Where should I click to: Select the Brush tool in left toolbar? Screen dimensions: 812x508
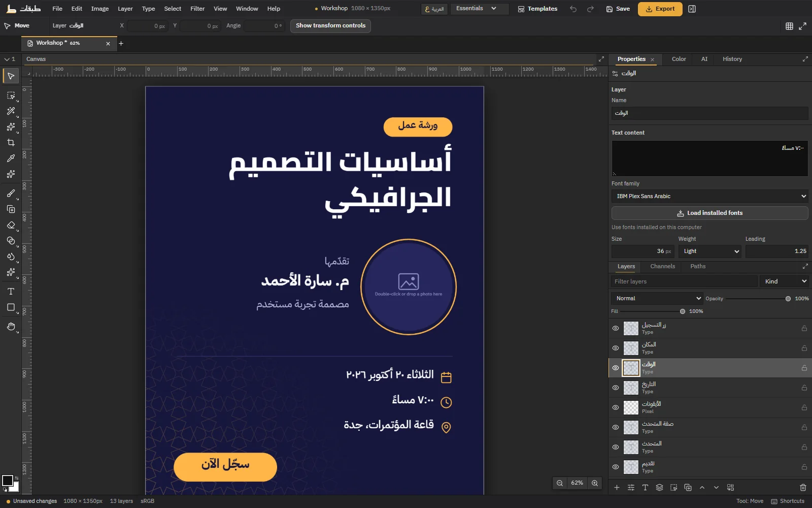pyautogui.click(x=11, y=194)
